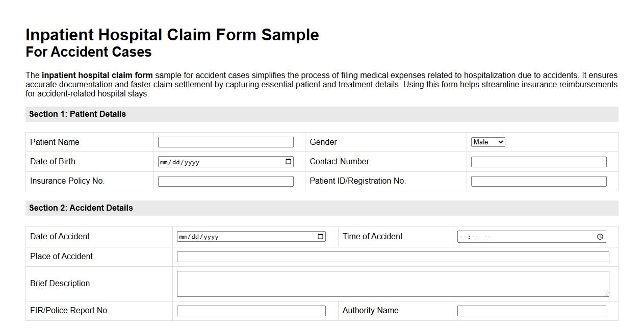Click the Authority Name input field
644x328 pixels.
point(532,310)
